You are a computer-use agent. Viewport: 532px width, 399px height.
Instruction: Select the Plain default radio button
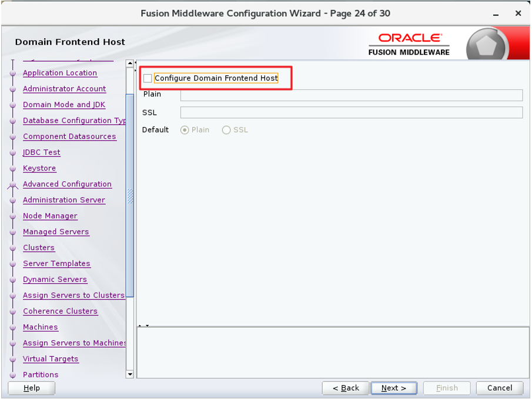(185, 130)
